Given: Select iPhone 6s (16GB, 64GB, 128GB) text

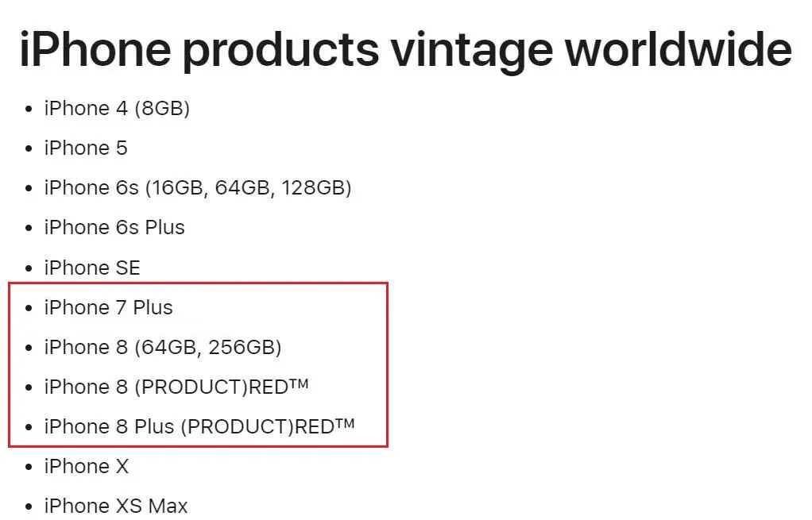Looking at the screenshot, I should point(198,188).
